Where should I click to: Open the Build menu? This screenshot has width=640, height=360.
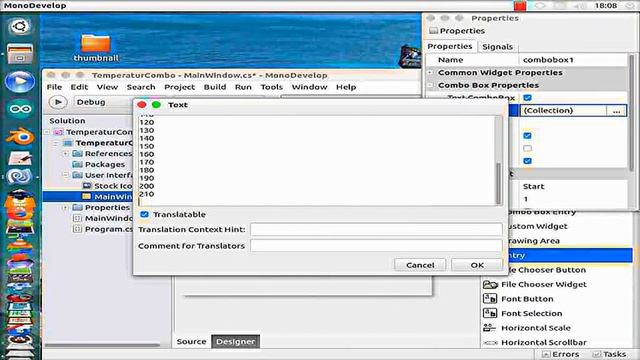[x=215, y=87]
